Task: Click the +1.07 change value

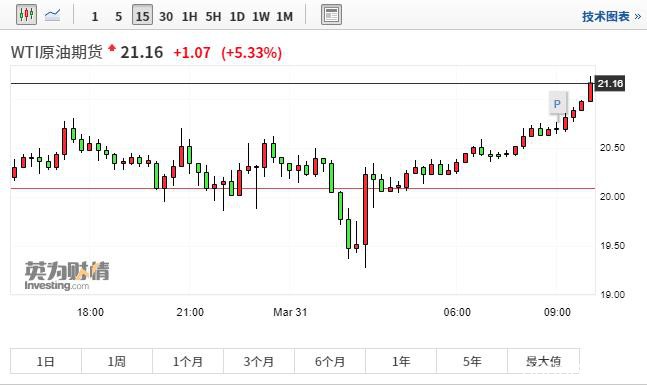Action: tap(192, 53)
